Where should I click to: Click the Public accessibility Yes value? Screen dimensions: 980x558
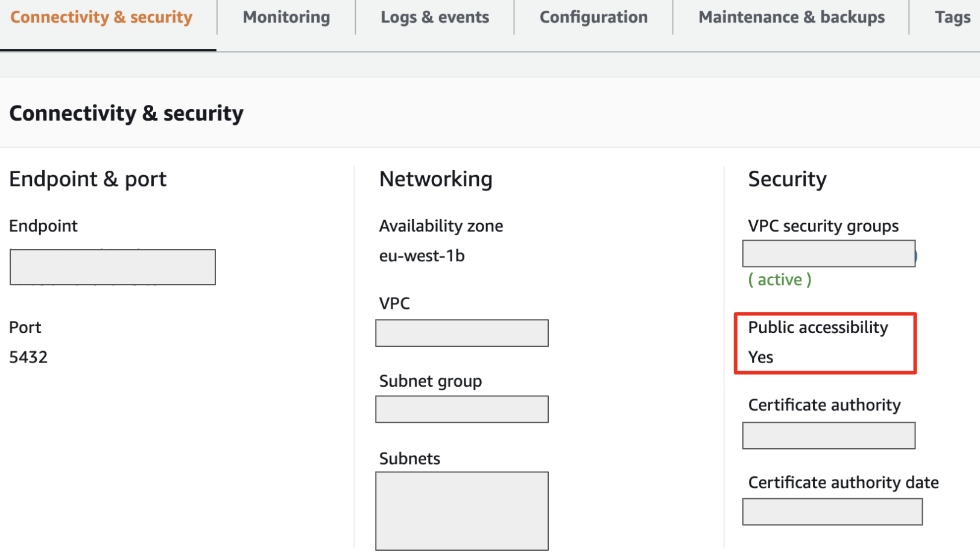coord(761,357)
